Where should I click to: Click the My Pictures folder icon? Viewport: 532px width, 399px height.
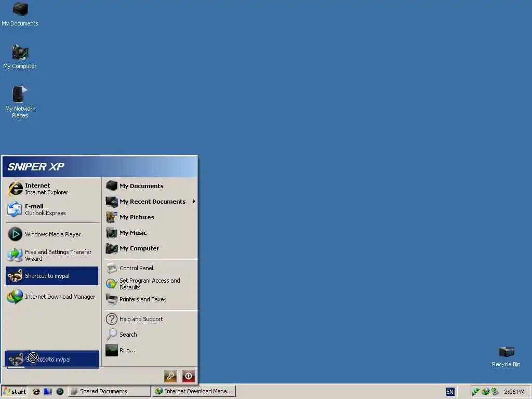click(x=112, y=217)
